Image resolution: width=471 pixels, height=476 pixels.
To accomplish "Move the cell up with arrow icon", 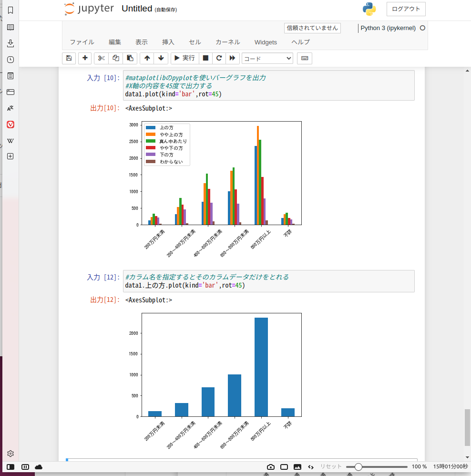I will coord(147,58).
